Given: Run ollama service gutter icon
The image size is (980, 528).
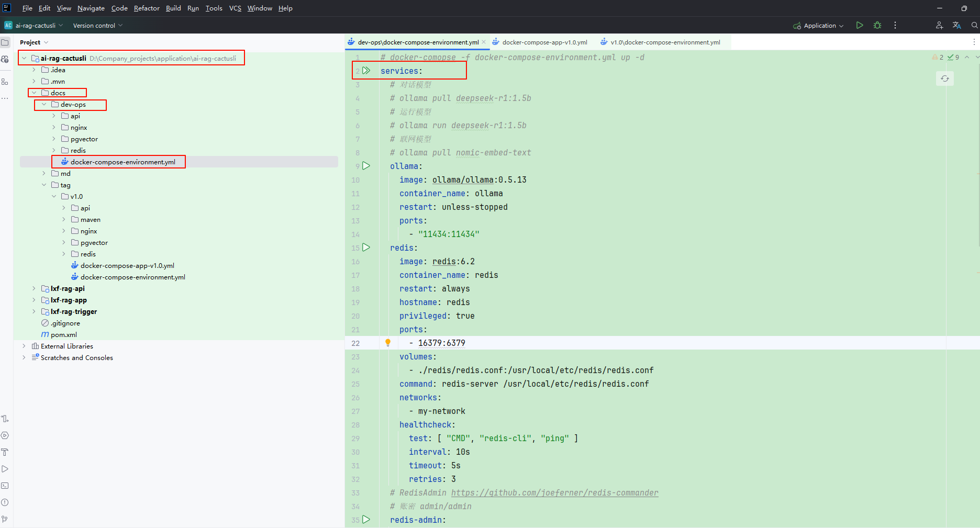Looking at the screenshot, I should 366,166.
